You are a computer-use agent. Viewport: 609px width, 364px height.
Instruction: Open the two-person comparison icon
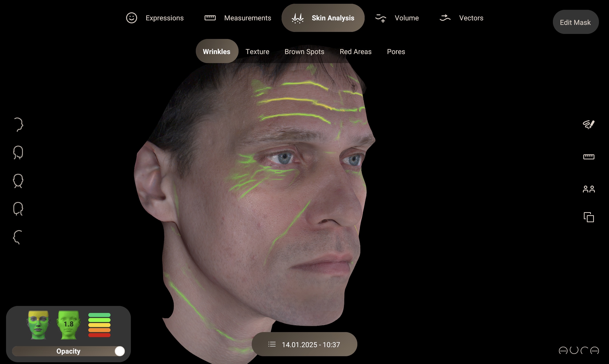[x=589, y=189]
